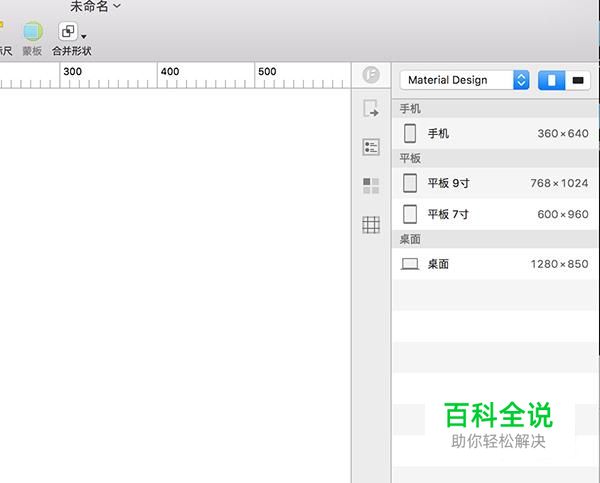Screen dimensions: 600x483
Task: Click the phone device icon
Action: coord(410,133)
